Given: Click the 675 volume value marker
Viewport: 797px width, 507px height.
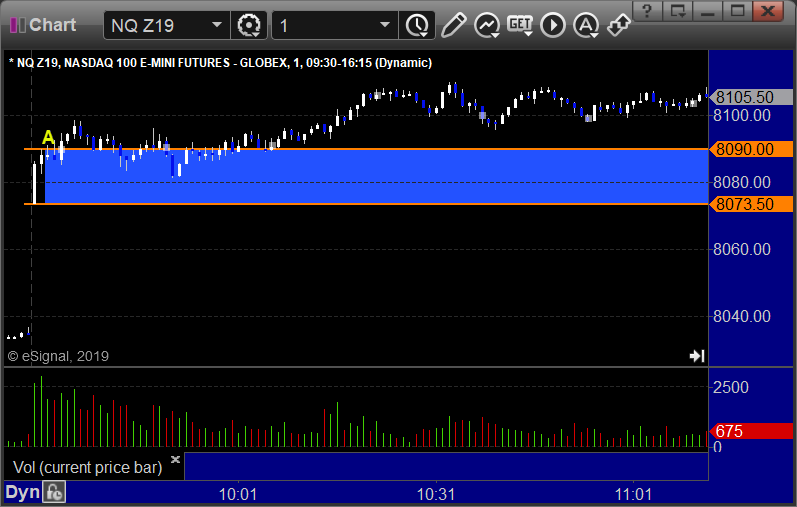Looking at the screenshot, I should (751, 431).
